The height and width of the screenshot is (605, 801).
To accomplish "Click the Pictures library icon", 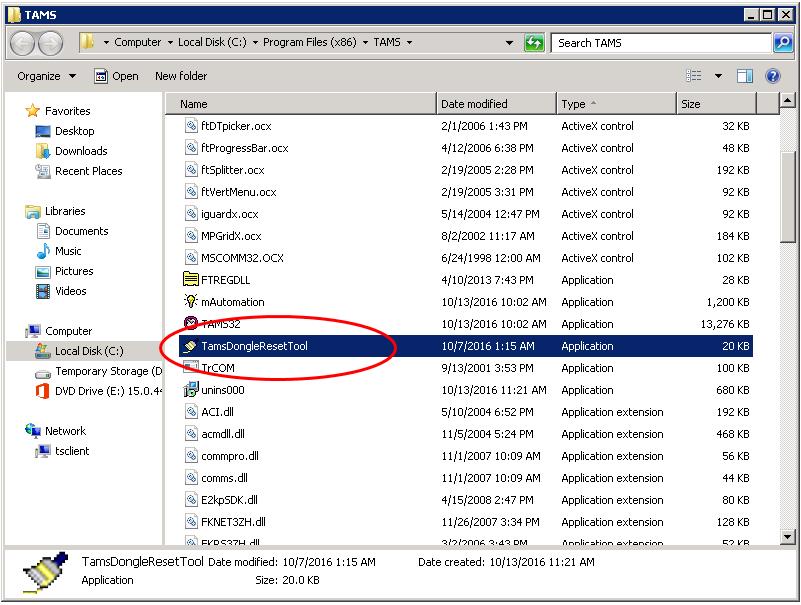I will [43, 271].
